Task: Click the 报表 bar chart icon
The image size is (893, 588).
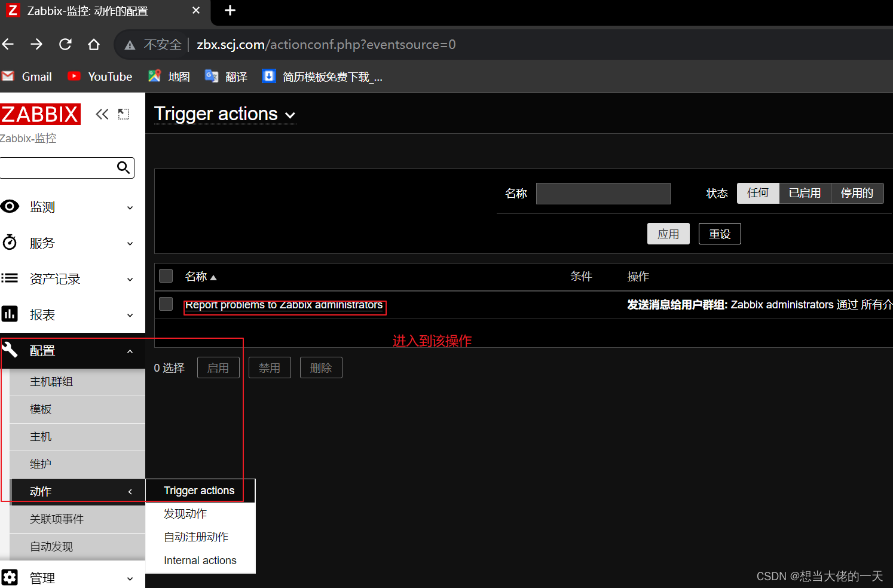Action: pyautogui.click(x=10, y=314)
